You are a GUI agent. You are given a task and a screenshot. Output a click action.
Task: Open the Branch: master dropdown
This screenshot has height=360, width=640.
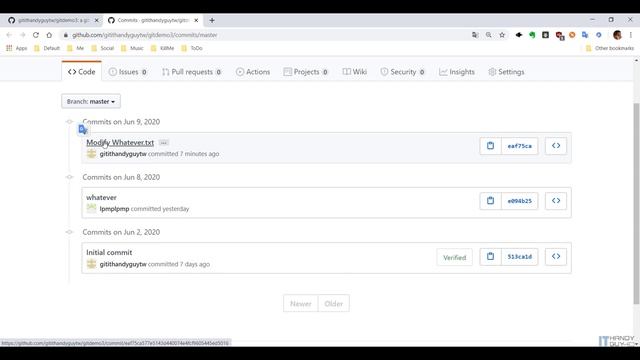coord(91,101)
